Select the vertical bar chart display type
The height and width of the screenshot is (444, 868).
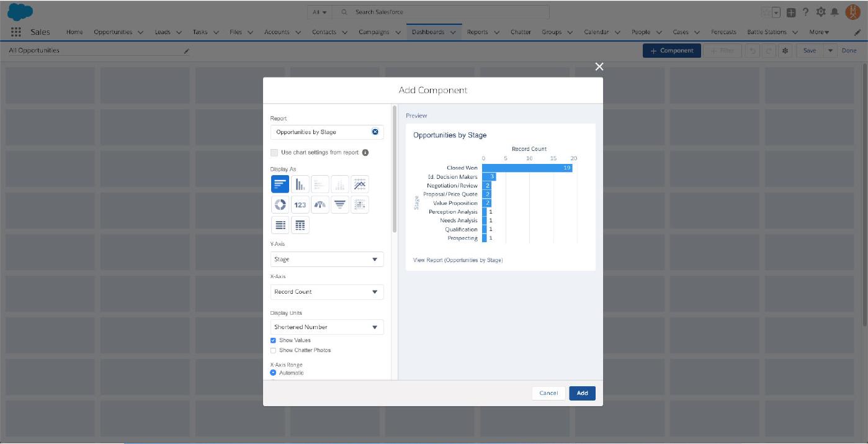coord(300,184)
